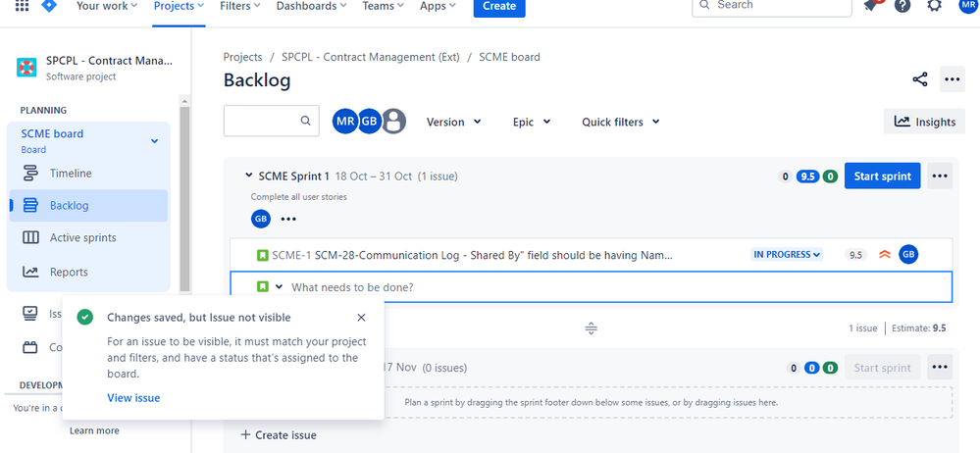
Task: Click the green success check icon in notification
Action: coord(84,318)
